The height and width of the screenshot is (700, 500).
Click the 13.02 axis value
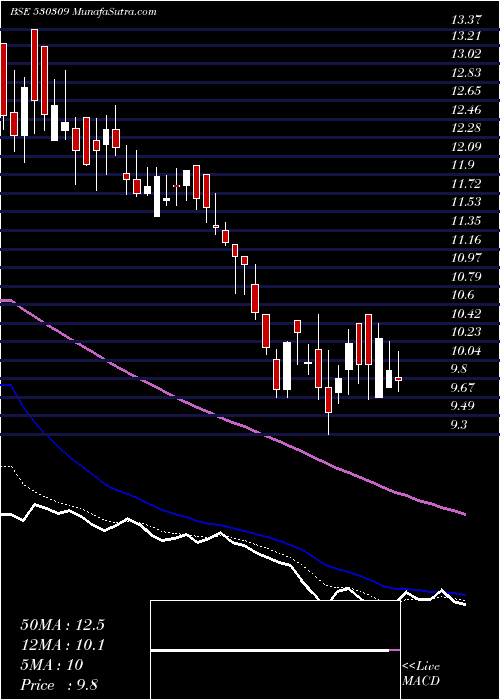coord(466,54)
